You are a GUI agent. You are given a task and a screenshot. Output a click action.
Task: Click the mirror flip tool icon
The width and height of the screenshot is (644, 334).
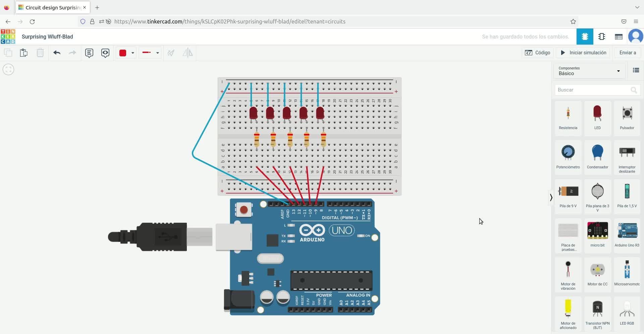pos(187,53)
